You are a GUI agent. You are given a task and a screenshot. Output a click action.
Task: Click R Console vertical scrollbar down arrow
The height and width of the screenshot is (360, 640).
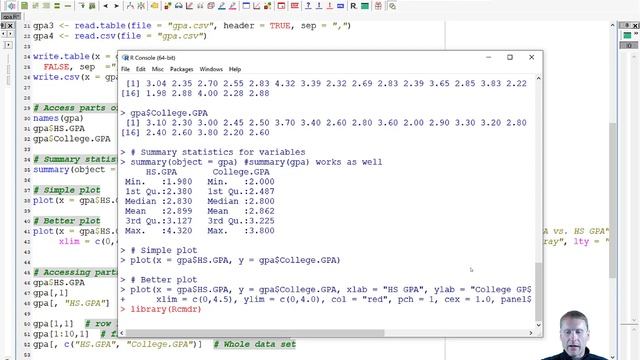tap(538, 325)
